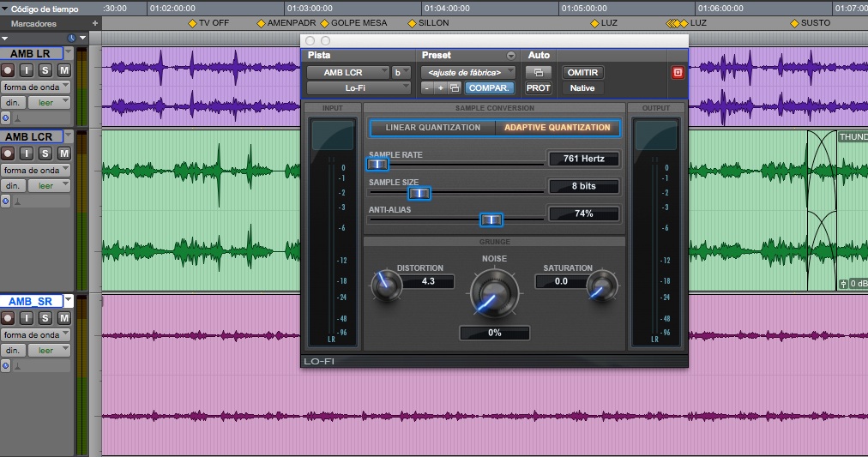Click the add marker plus icon
The height and width of the screenshot is (457, 868).
[94, 23]
